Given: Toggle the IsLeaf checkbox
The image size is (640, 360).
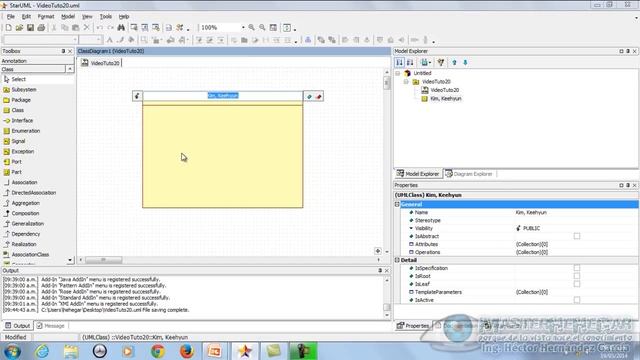Looking at the screenshot, I should click(577, 284).
